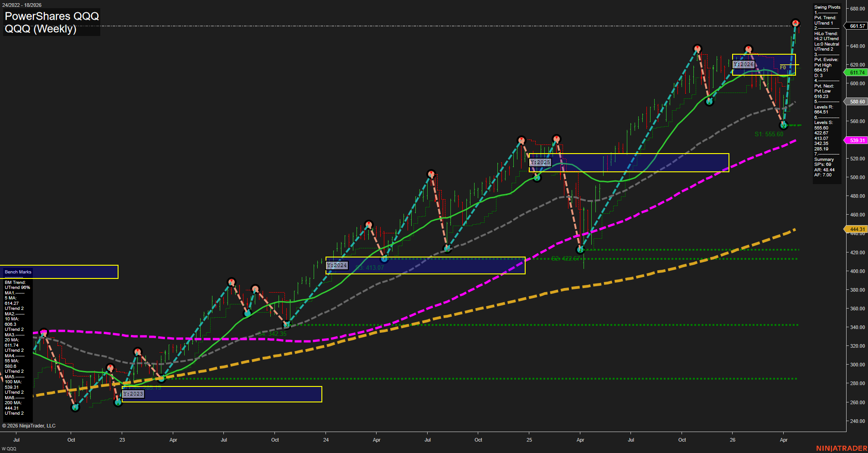Click the green 611.74 price level marker
Image resolution: width=868 pixels, height=453 pixels.
pos(856,72)
